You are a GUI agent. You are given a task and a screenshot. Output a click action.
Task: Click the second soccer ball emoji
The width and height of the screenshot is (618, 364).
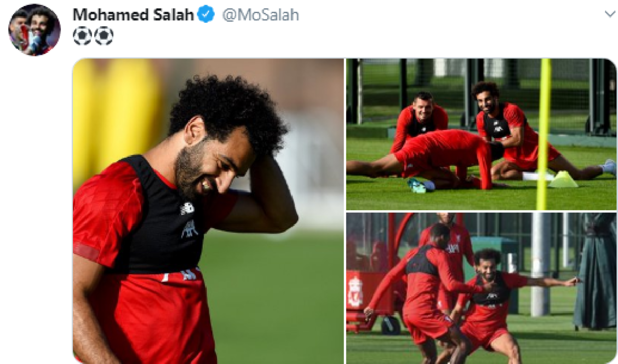coord(104,36)
